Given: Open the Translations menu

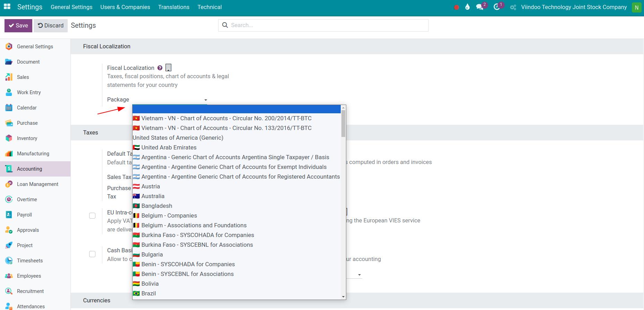Looking at the screenshot, I should 174,7.
